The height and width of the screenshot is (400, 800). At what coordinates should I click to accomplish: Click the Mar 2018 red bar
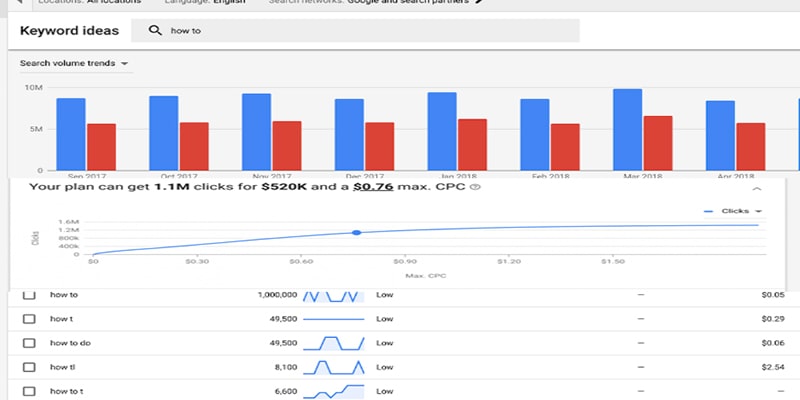click(658, 143)
